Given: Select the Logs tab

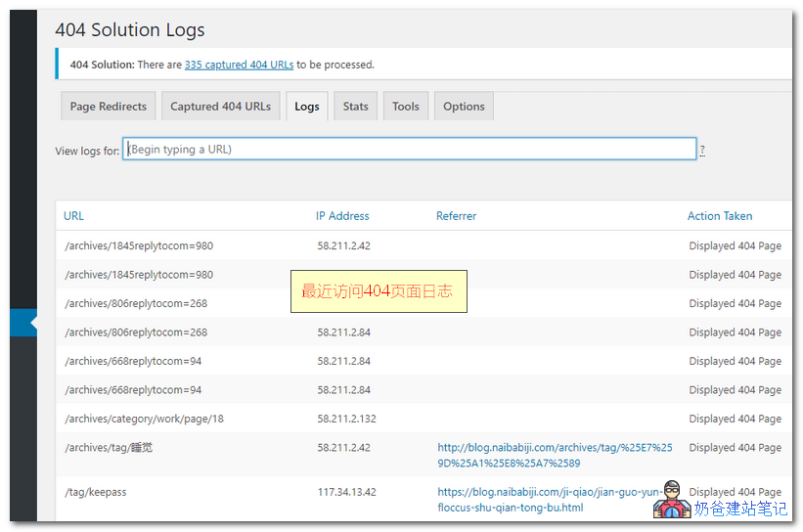Looking at the screenshot, I should 307,107.
